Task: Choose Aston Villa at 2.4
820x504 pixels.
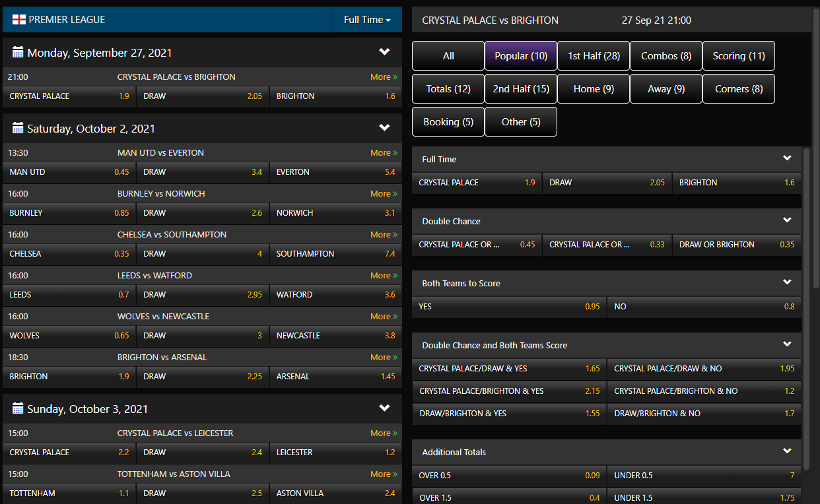Action: 335,493
